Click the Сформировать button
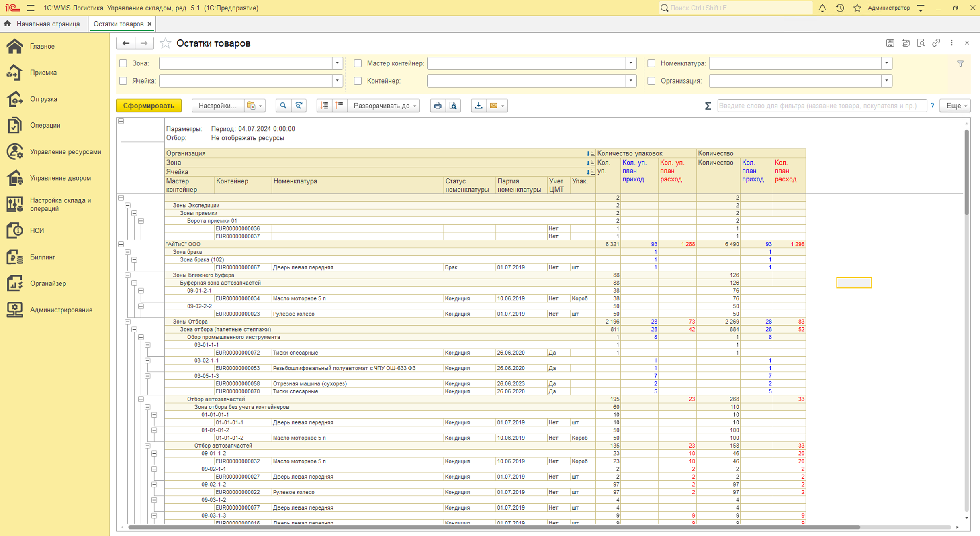The height and width of the screenshot is (536, 980). click(149, 106)
